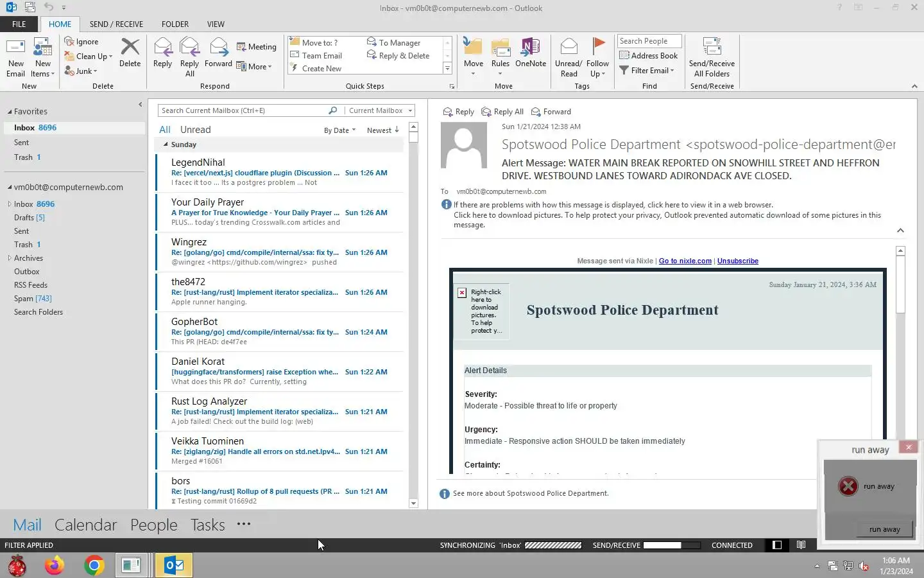This screenshot has height=578, width=924.
Task: Click the Outlook taskbar button
Action: pyautogui.click(x=174, y=565)
